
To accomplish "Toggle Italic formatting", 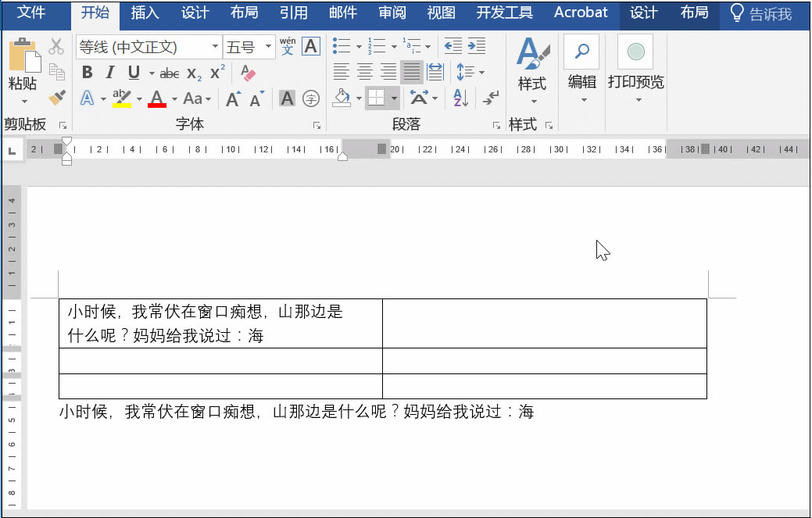I will 110,73.
